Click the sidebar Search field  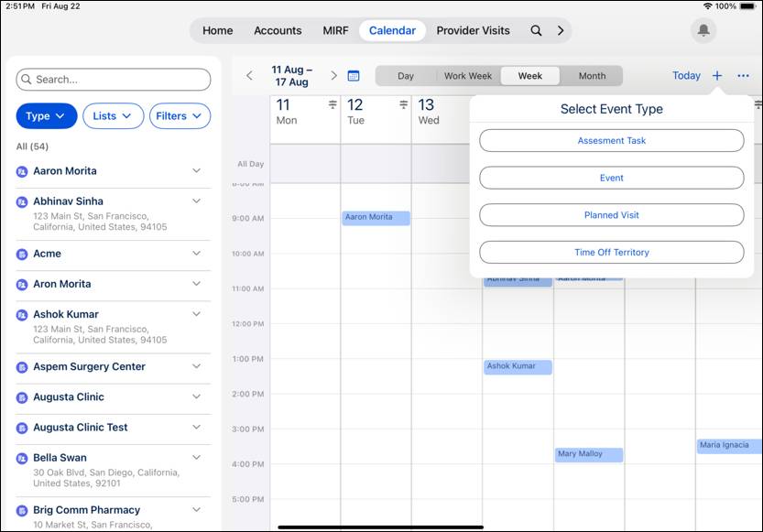click(x=114, y=80)
